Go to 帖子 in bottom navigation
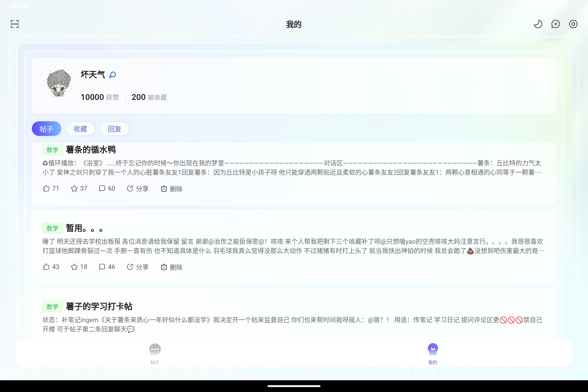Screen dimensions: 588x392 click(x=155, y=354)
